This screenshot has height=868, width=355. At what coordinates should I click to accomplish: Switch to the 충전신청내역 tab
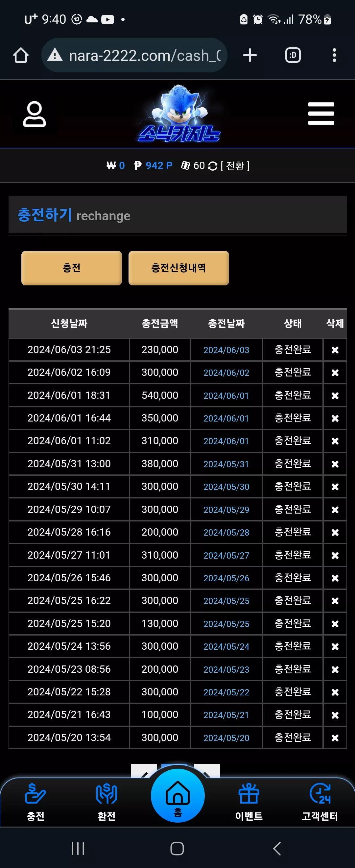[x=178, y=268]
